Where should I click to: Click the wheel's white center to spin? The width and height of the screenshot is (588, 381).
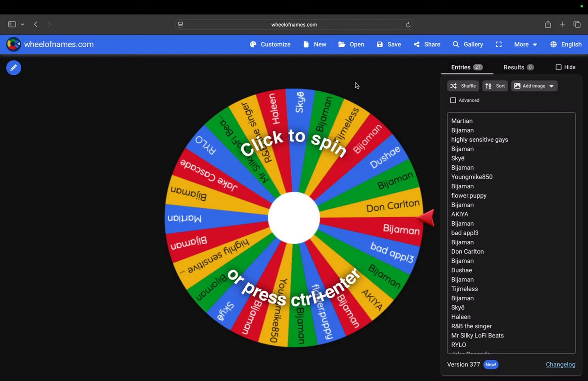(294, 218)
